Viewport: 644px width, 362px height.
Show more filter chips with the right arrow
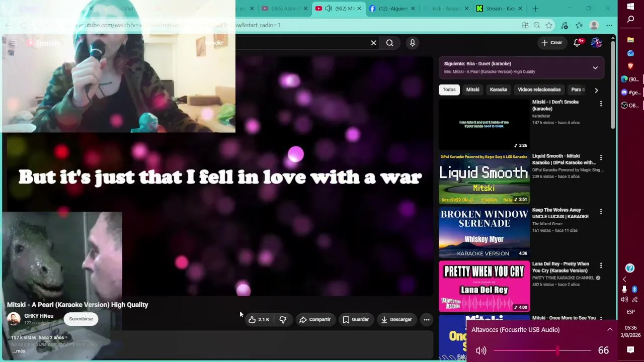(596, 90)
